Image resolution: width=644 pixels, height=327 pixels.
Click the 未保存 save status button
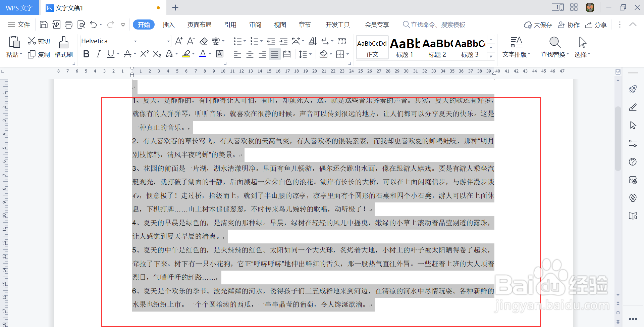(538, 25)
